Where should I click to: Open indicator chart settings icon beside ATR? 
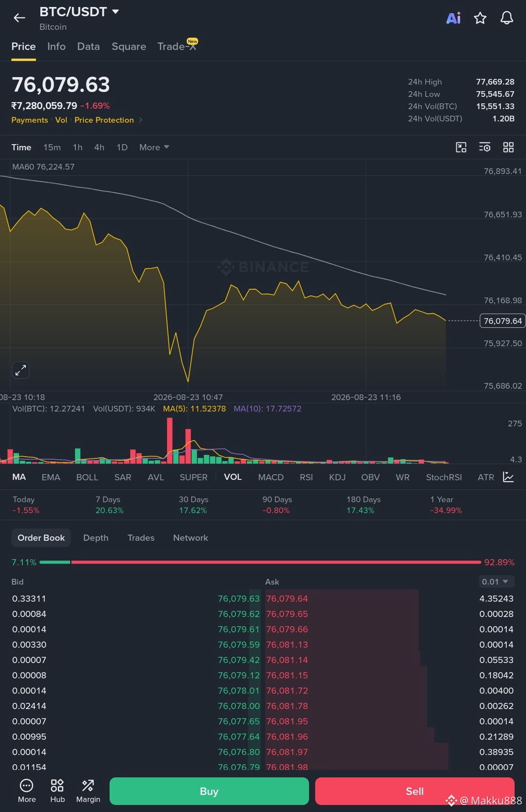click(x=508, y=477)
